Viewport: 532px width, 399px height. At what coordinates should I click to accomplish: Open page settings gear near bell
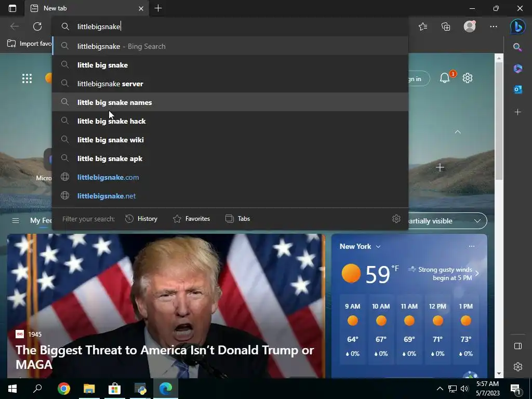coord(468,78)
